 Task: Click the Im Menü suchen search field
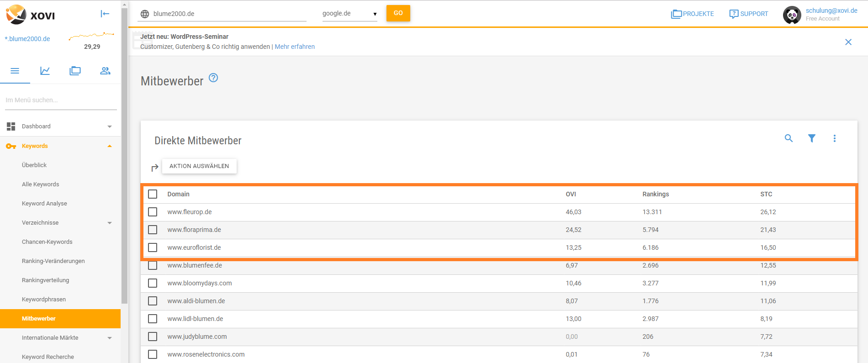[x=61, y=100]
